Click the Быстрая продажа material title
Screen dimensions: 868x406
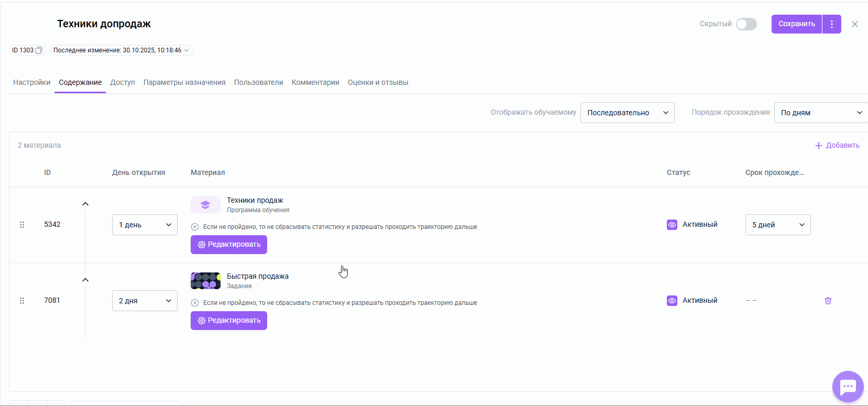(x=258, y=276)
